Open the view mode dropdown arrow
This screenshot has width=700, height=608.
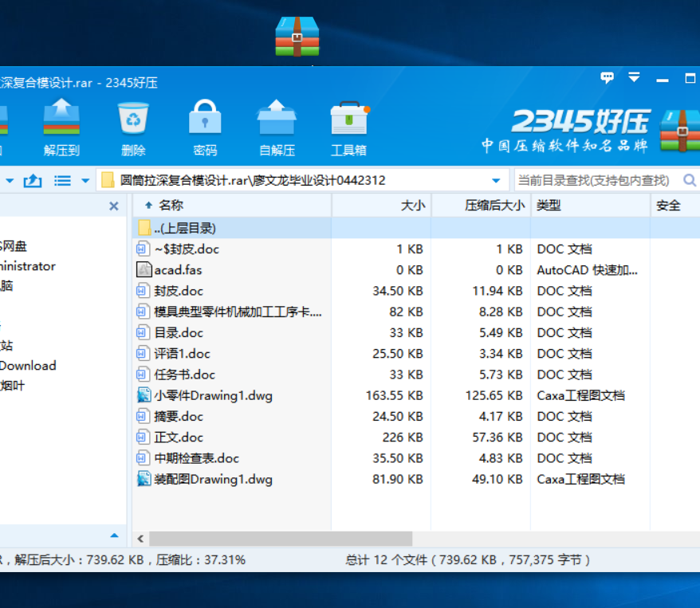point(85,181)
